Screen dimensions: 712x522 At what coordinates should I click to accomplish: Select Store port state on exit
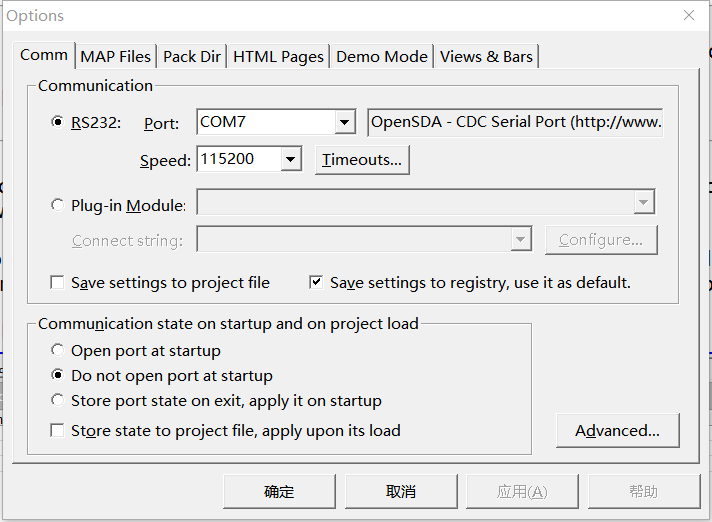(57, 401)
